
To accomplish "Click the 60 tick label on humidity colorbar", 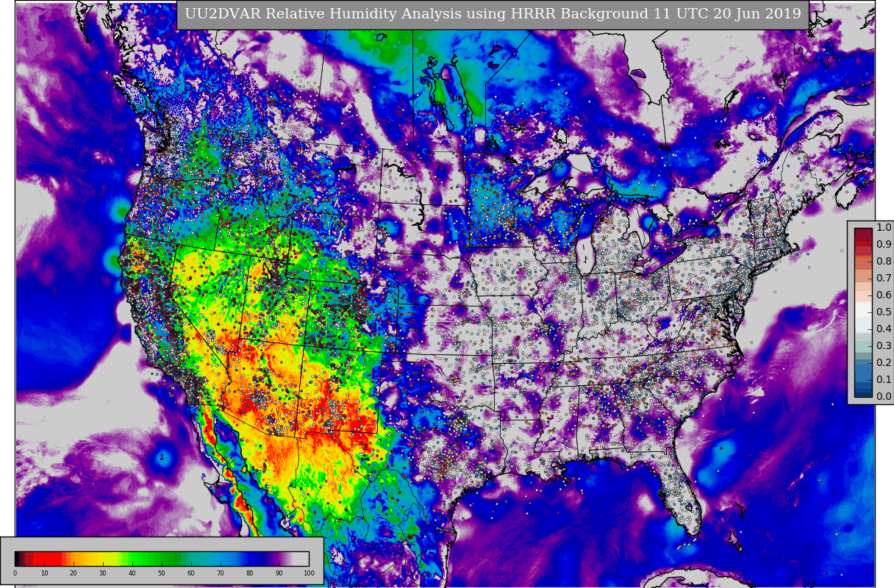I will click(x=191, y=573).
